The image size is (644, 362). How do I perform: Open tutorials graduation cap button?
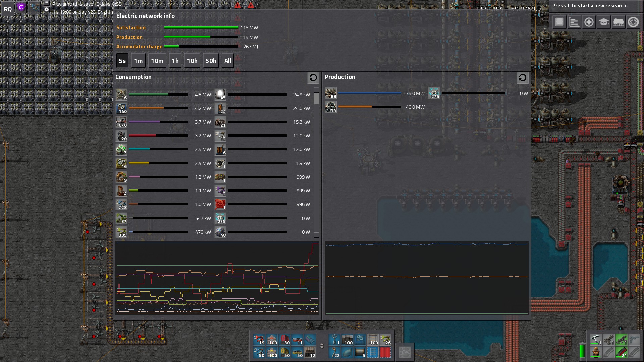[603, 22]
